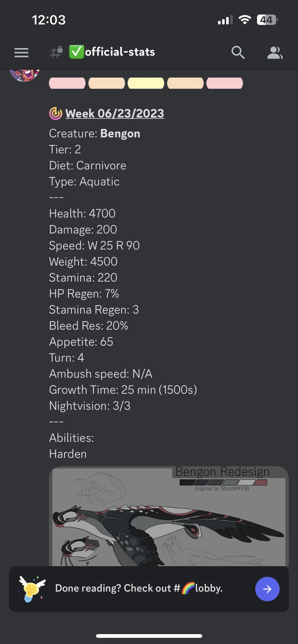Tap the blue arrow to visit lobby

268,589
